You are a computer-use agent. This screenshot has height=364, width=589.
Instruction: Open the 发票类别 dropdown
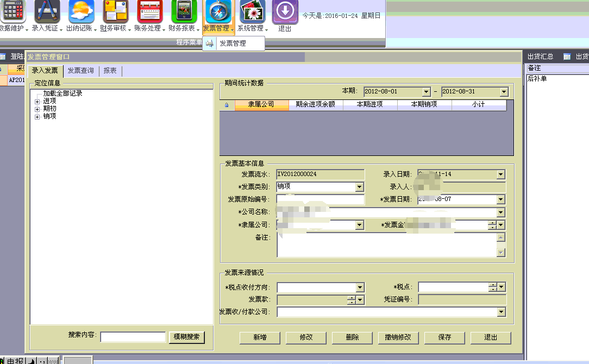[x=359, y=187]
